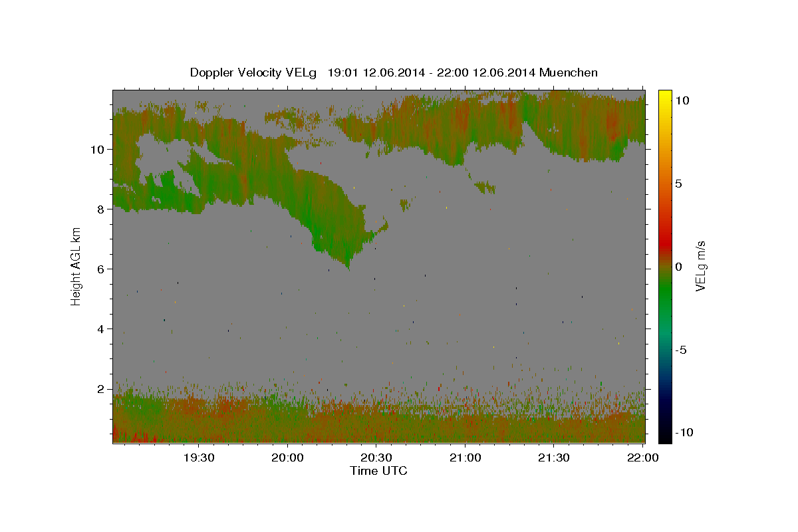
Task: Click the 22:00 time tick label
Action: (x=642, y=458)
